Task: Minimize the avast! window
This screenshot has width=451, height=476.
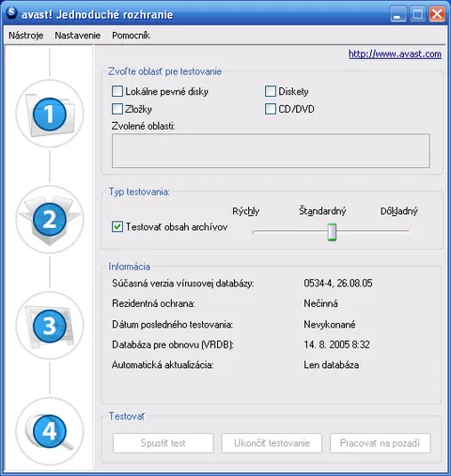Action: point(397,14)
